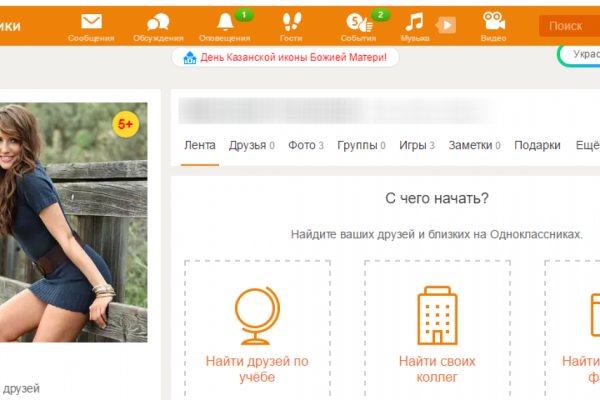
Task: Click the Музыка note icon
Action: coord(414,22)
